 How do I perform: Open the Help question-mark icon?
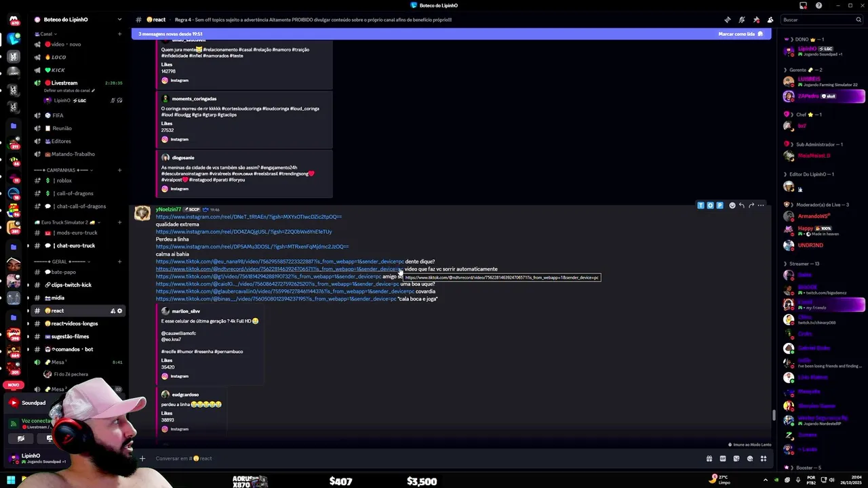point(818,5)
